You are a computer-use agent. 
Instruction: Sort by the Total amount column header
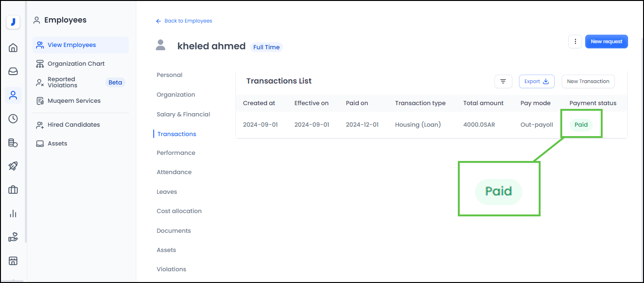click(483, 103)
